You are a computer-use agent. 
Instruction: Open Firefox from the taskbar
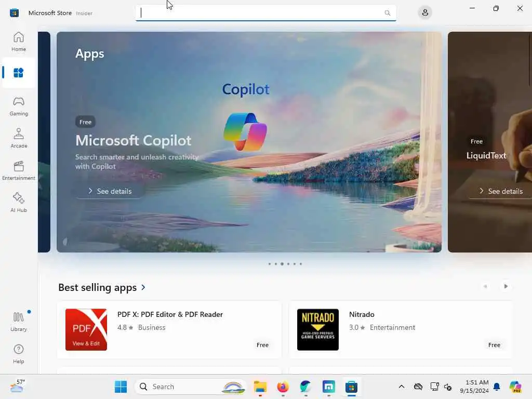tap(283, 387)
